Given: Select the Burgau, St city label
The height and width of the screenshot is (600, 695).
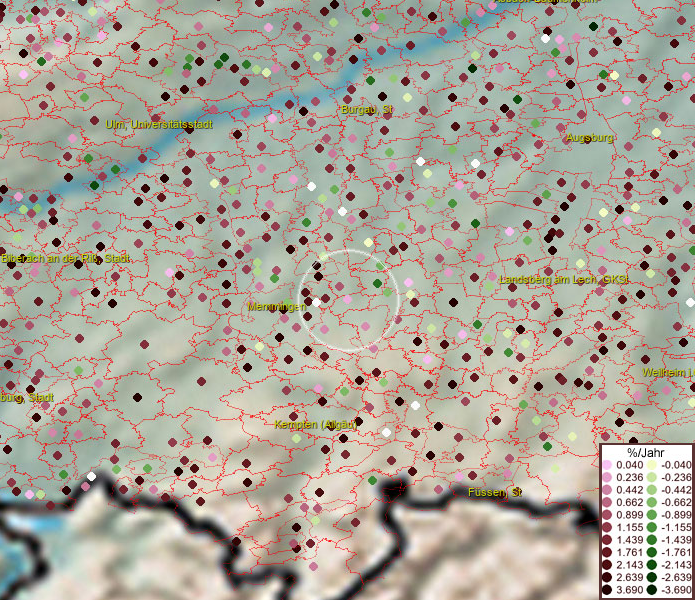Looking at the screenshot, I should (x=367, y=109).
